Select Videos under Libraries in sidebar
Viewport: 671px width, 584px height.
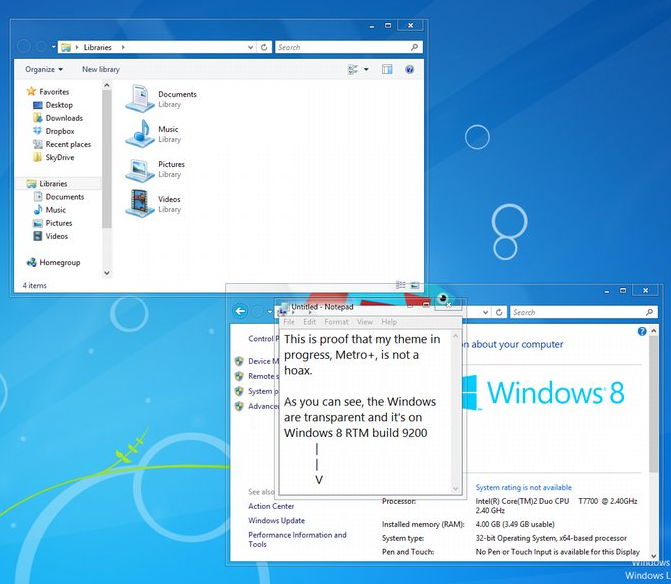click(57, 236)
